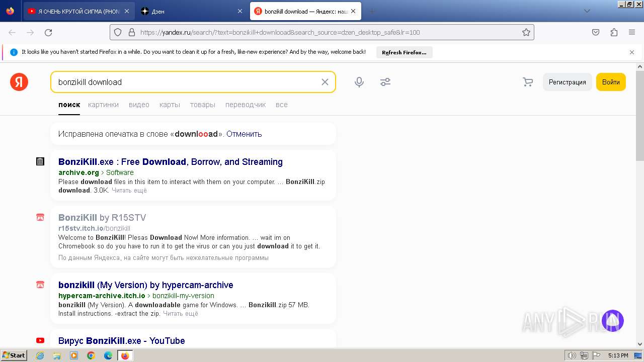Image resolution: width=644 pixels, height=362 pixels.
Task: Click the Refresh Firefox… button
Action: click(404, 52)
